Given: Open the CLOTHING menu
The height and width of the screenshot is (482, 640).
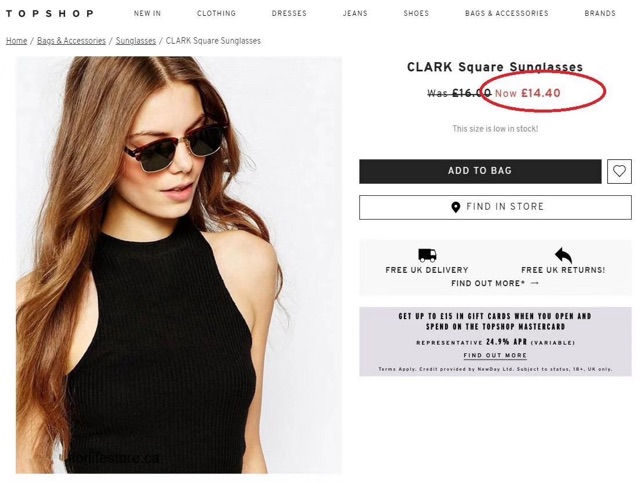Looking at the screenshot, I should tap(216, 14).
